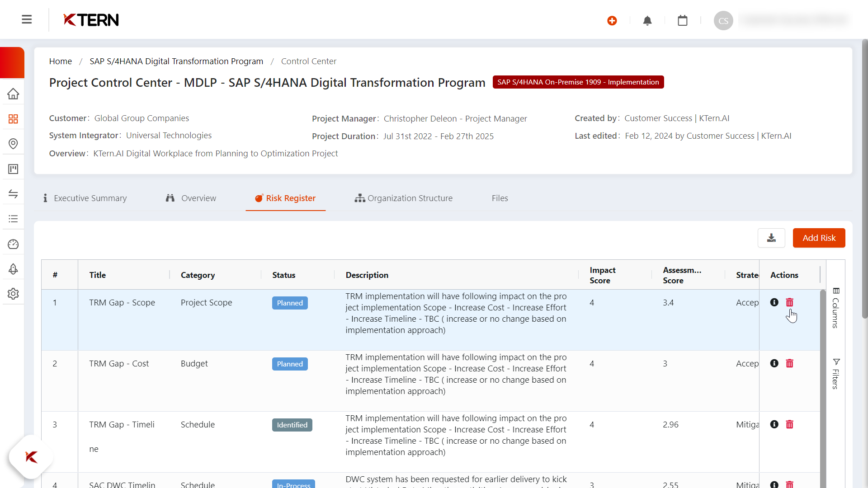The width and height of the screenshot is (868, 488).
Task: Click assessment score 2.96
Action: (670, 425)
